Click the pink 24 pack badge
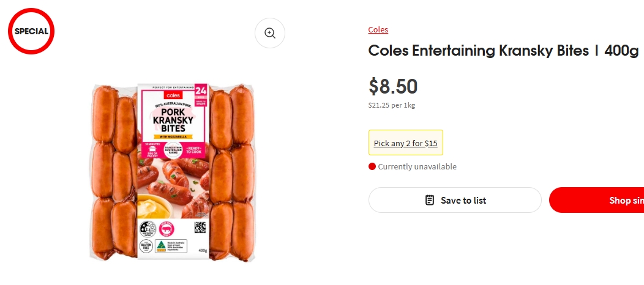This screenshot has width=644, height=285. (x=200, y=93)
